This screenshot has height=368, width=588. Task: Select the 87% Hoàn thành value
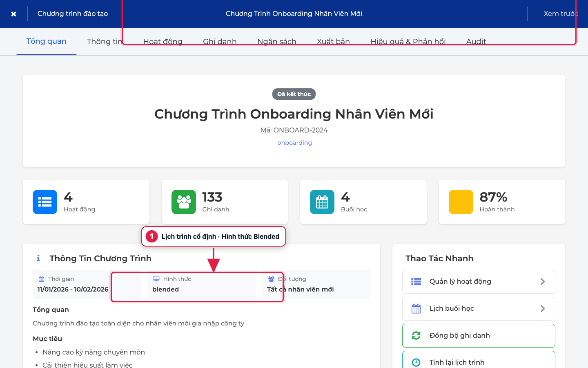pyautogui.click(x=493, y=197)
